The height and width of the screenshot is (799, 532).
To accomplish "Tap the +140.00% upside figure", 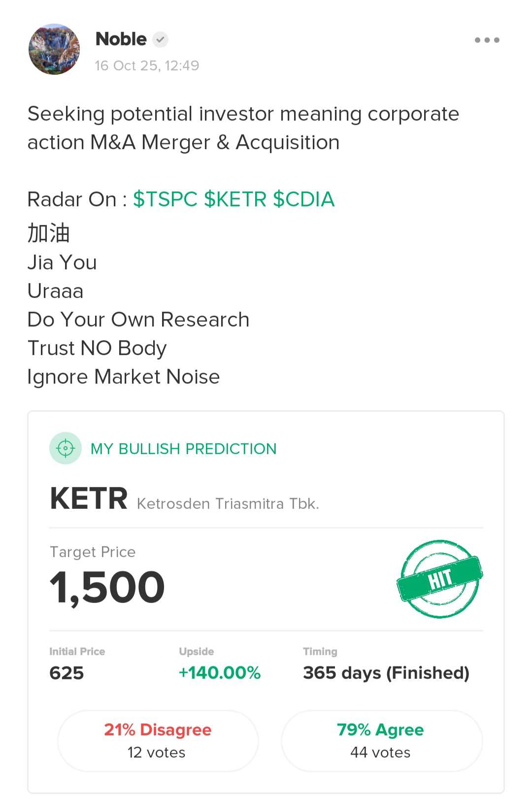I will click(220, 672).
